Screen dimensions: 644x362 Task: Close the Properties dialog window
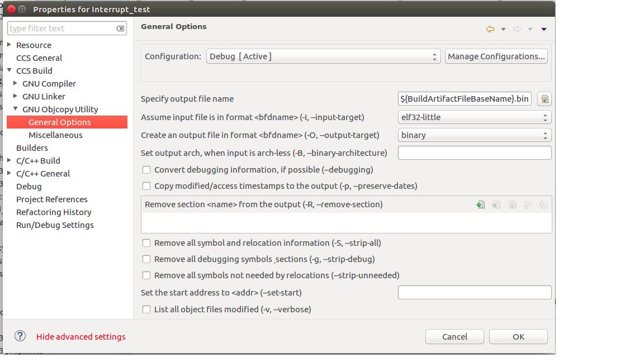coord(11,9)
